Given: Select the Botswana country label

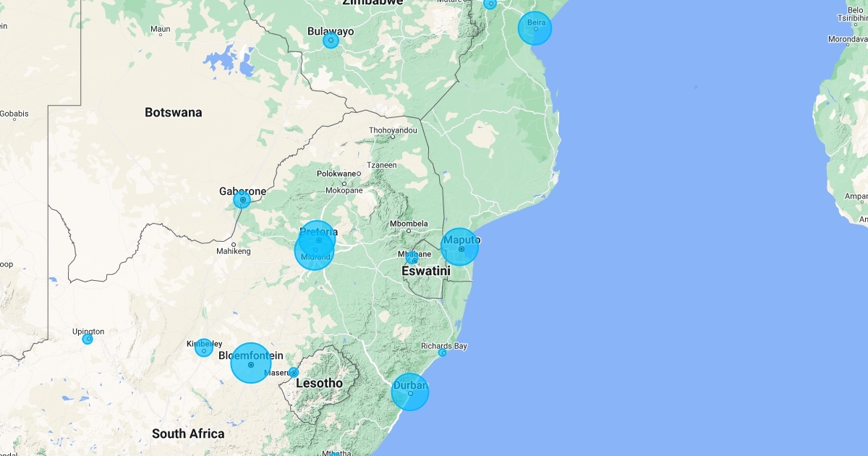Looking at the screenshot, I should point(174,112).
